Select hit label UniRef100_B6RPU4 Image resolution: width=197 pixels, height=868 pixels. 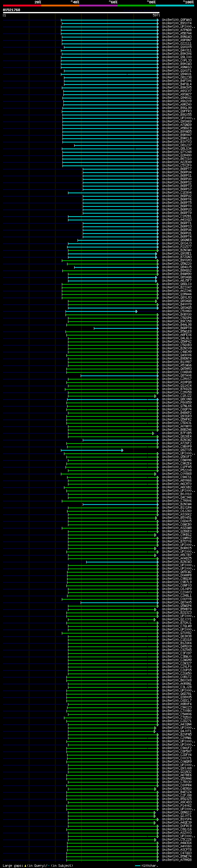(177, 172)
